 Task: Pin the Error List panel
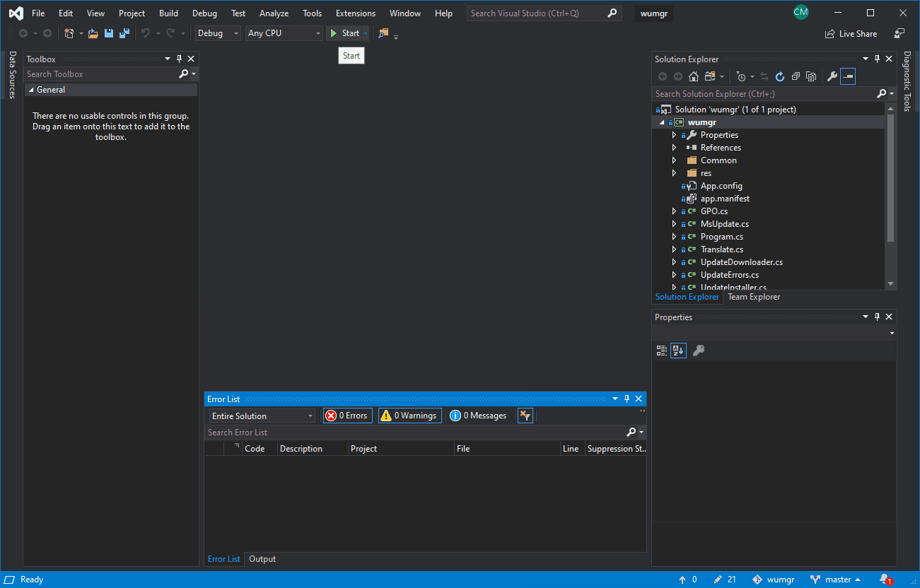(x=626, y=398)
